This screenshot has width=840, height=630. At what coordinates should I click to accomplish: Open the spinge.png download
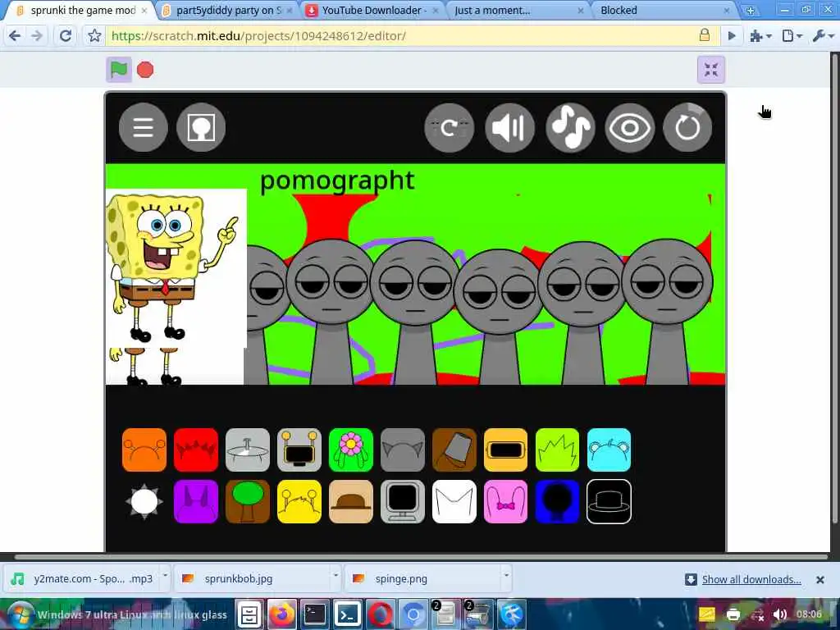[x=423, y=578]
